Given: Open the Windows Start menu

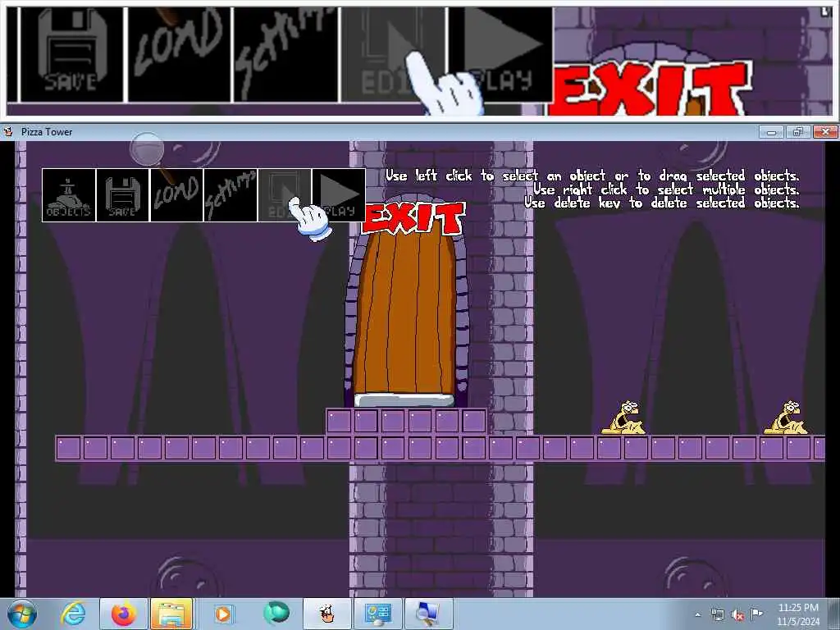Looking at the screenshot, I should click(x=22, y=614).
